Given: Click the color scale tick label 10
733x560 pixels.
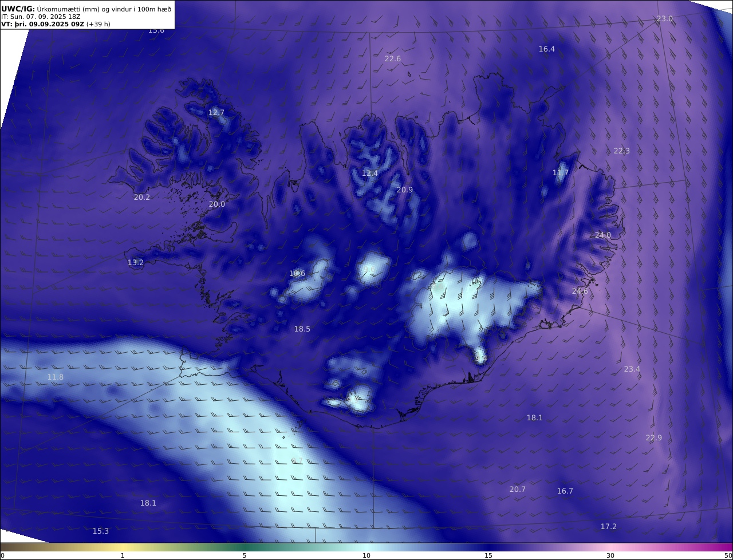Looking at the screenshot, I should coord(366,555).
